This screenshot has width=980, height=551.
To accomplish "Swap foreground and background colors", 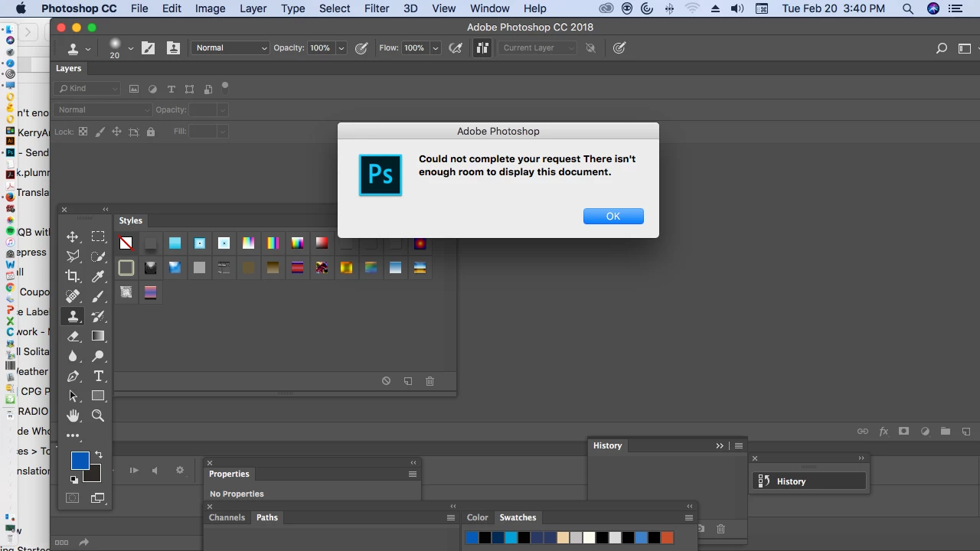I will click(x=98, y=455).
